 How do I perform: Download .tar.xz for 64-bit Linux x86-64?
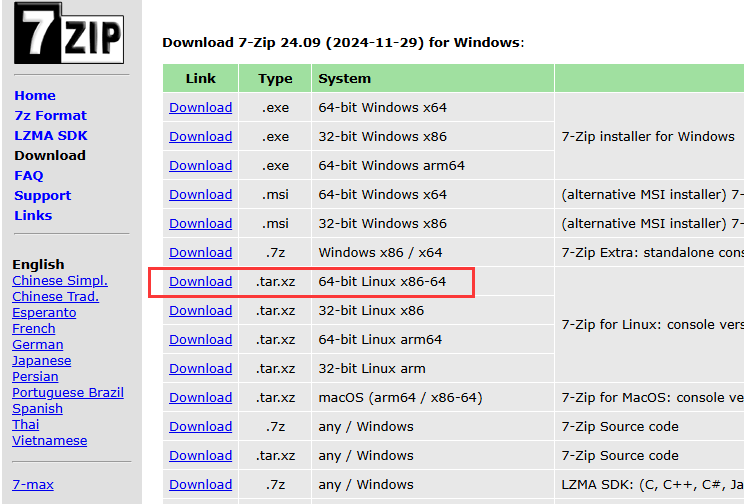201,281
